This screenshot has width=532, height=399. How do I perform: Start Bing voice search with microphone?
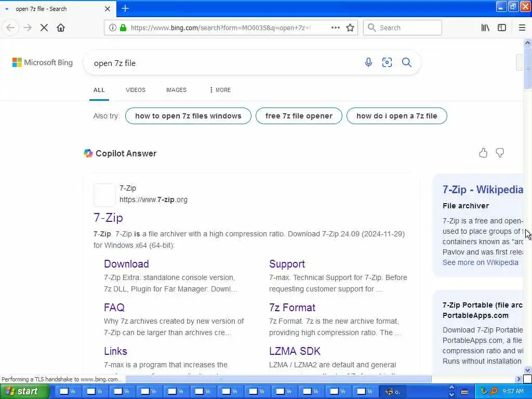click(368, 62)
